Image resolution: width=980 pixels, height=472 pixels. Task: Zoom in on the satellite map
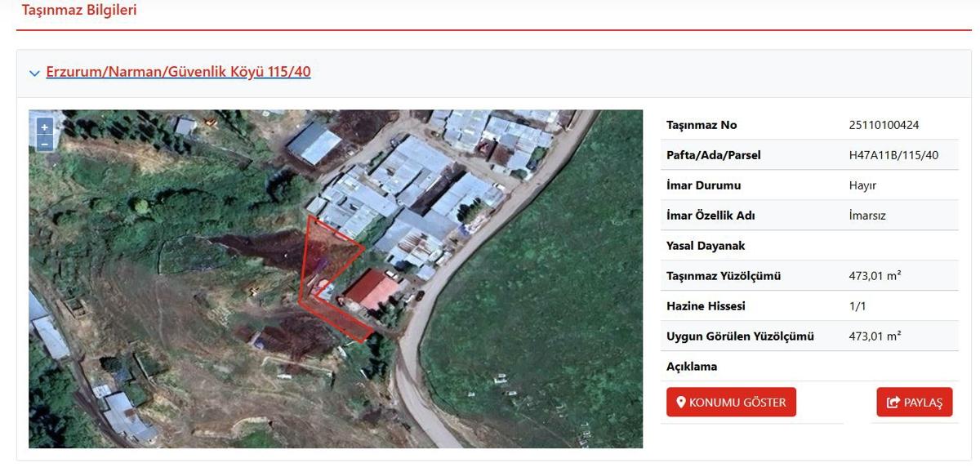(44, 127)
